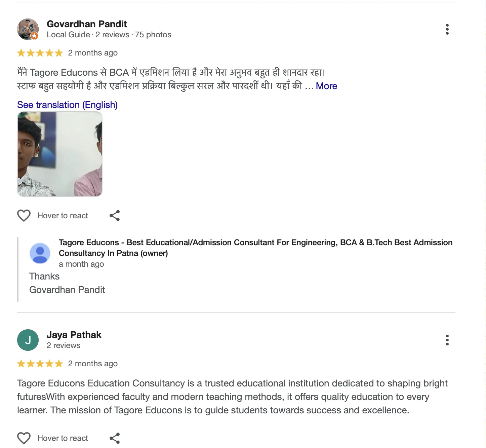The image size is (486, 448).
Task: Click Hover to react under Jaya Pathak's review
Action: [x=63, y=438]
